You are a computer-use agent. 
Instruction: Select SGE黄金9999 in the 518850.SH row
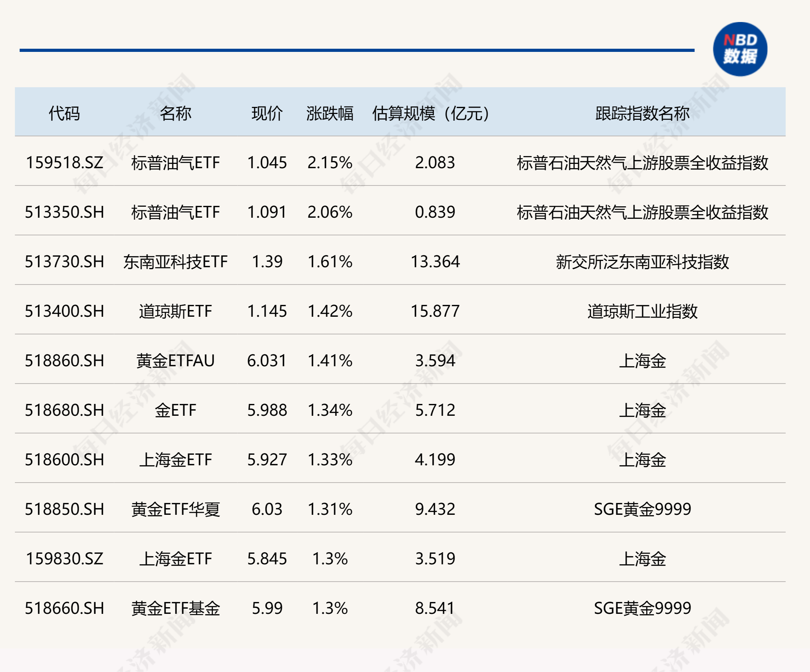642,509
